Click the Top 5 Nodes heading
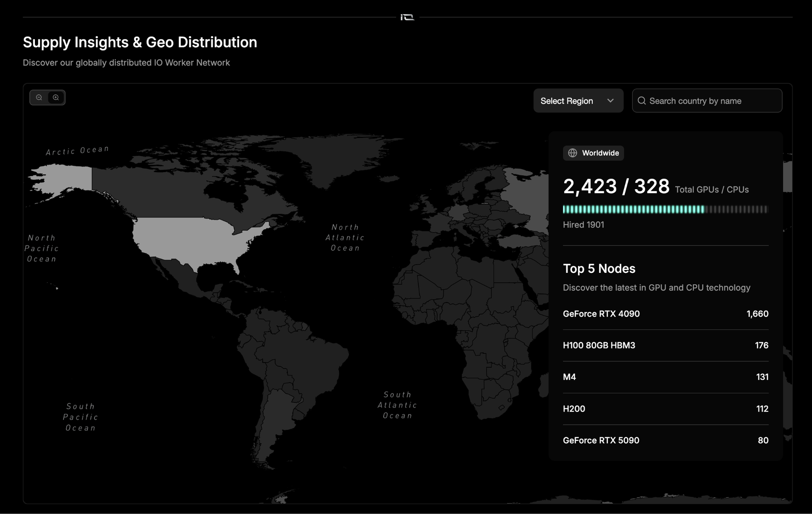Screen dimensions: 812x514 click(x=599, y=268)
